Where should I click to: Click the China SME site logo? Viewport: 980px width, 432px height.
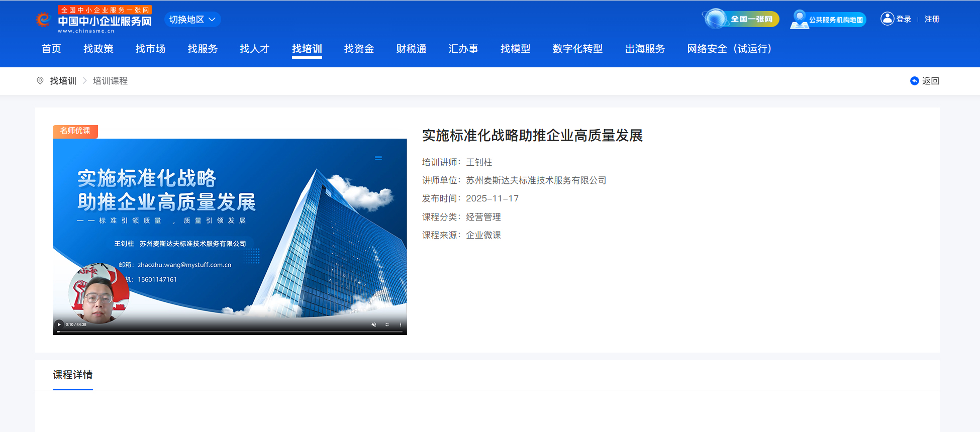pyautogui.click(x=93, y=20)
